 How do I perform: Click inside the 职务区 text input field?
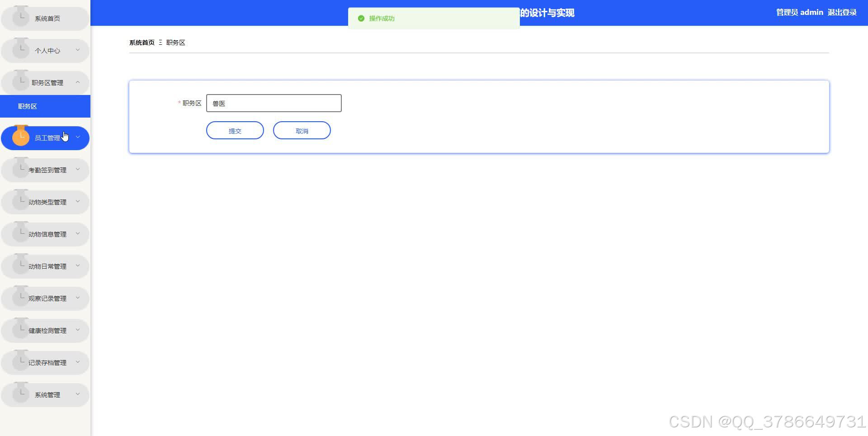273,103
